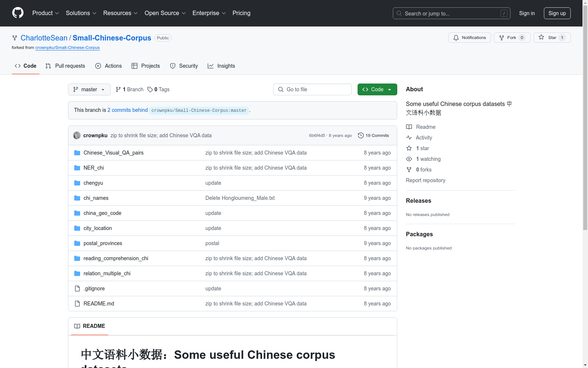Click the bell icon in the Notifications button
The width and height of the screenshot is (588, 368).
(x=456, y=38)
